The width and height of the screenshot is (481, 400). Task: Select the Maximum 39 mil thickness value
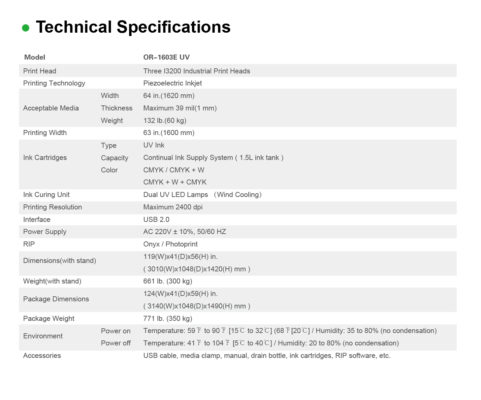[180, 108]
